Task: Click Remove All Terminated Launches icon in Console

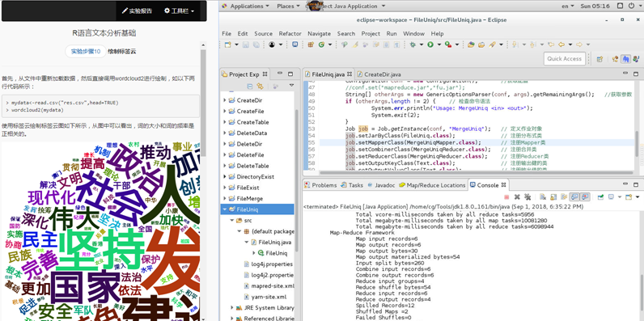Action: pos(528,197)
